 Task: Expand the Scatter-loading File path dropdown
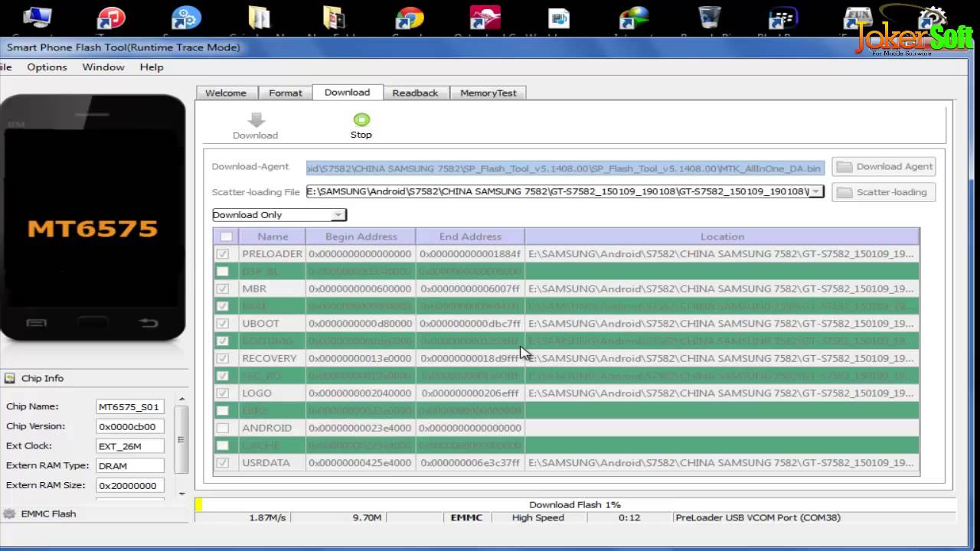816,191
